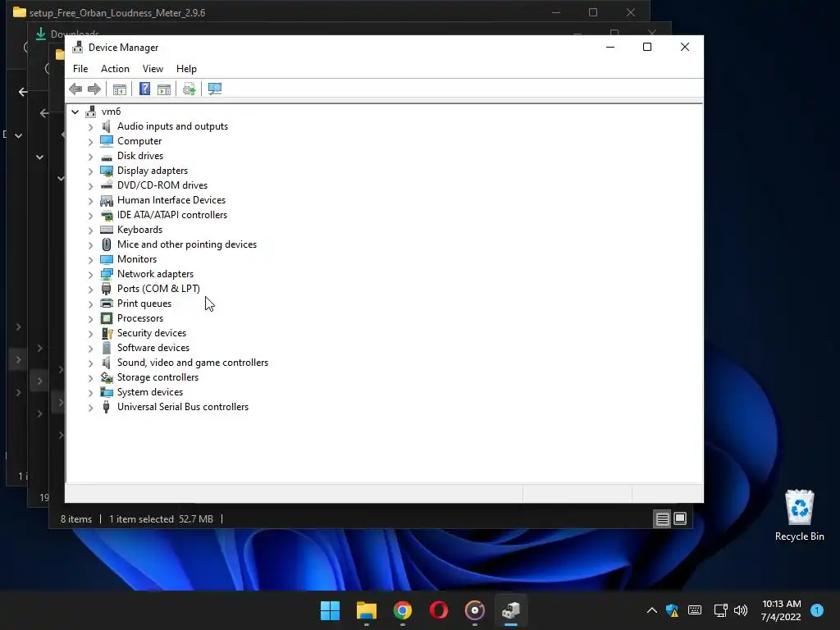Select Sound, video and game controllers entry
The image size is (840, 630).
193,363
